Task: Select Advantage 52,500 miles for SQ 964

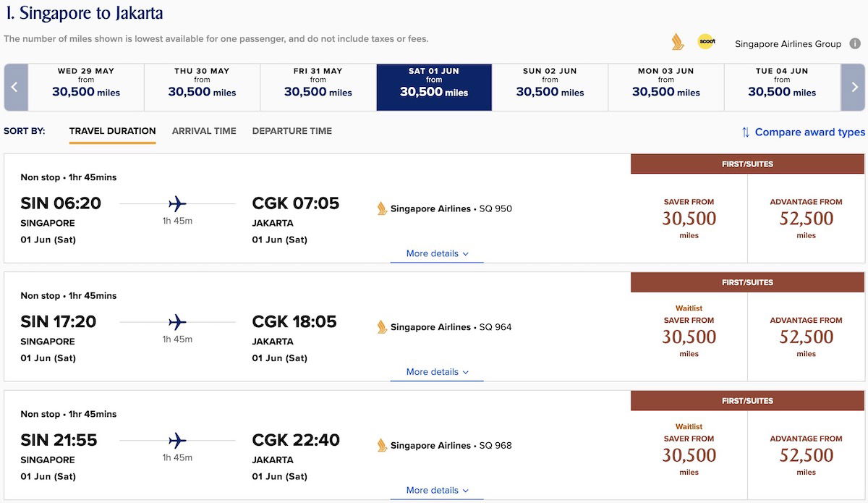Action: tap(806, 337)
